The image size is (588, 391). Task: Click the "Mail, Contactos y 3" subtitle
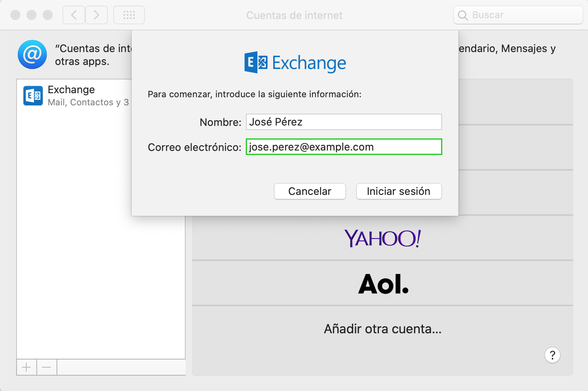[88, 102]
